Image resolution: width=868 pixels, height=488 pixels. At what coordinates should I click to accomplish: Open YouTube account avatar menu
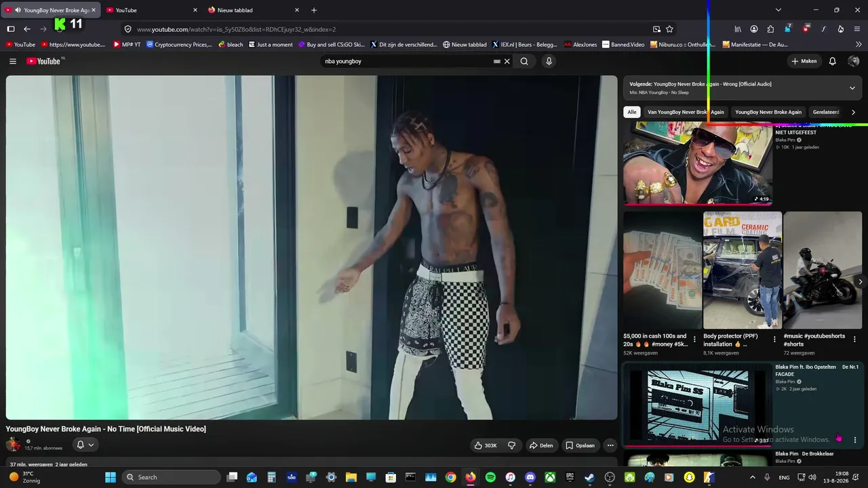click(x=854, y=61)
